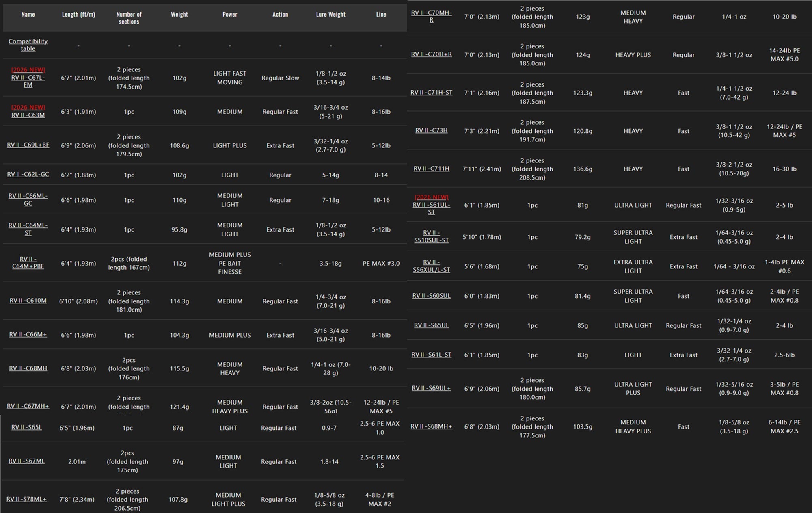Open the RV II-C67L-FM rod link

28,81
